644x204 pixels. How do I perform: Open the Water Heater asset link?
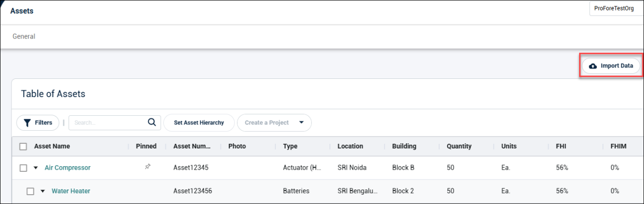tap(71, 191)
